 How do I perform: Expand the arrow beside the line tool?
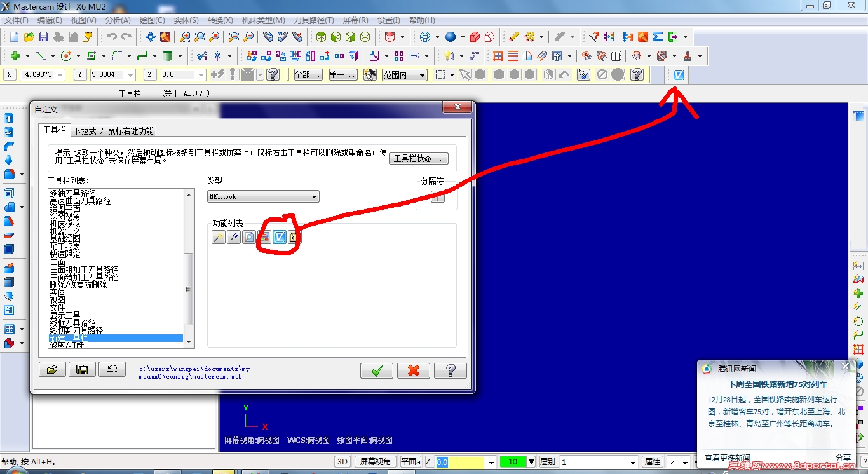pyautogui.click(x=52, y=56)
